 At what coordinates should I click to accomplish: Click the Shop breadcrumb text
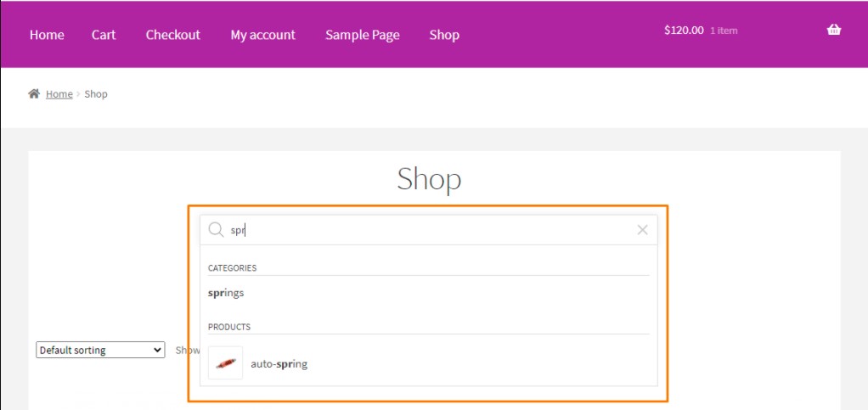(96, 94)
